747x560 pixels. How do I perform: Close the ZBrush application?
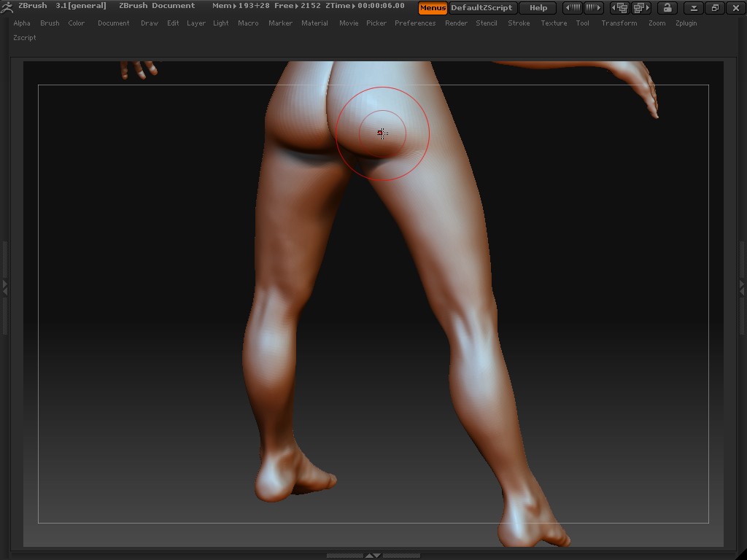point(735,7)
